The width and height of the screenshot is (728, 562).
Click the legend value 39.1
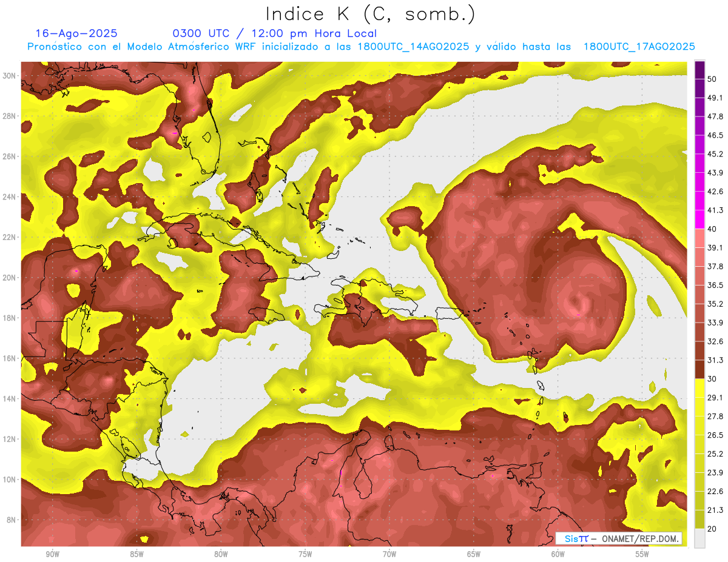click(x=715, y=248)
